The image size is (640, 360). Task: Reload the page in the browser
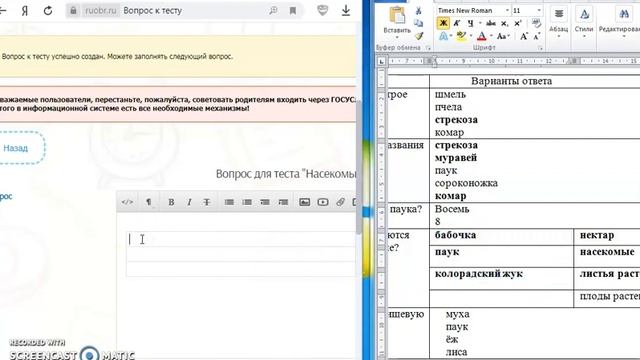point(48,11)
